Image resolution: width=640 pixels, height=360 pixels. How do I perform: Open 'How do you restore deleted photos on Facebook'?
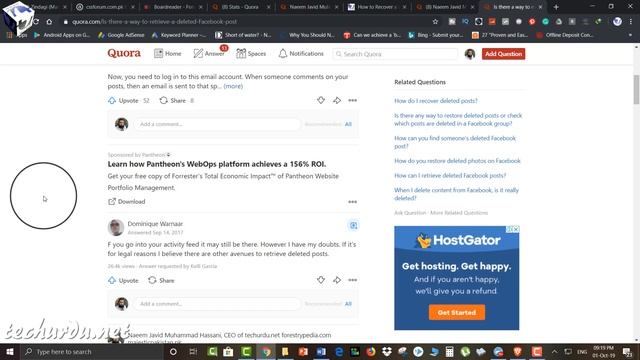point(458,161)
